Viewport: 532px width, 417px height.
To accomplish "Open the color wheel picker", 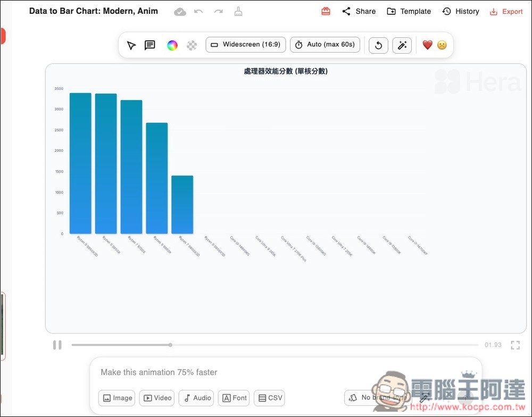I will [x=172, y=45].
